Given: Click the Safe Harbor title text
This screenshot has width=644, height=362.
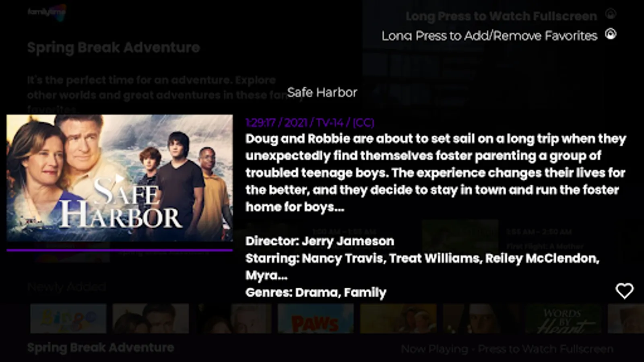Looking at the screenshot, I should 322,93.
